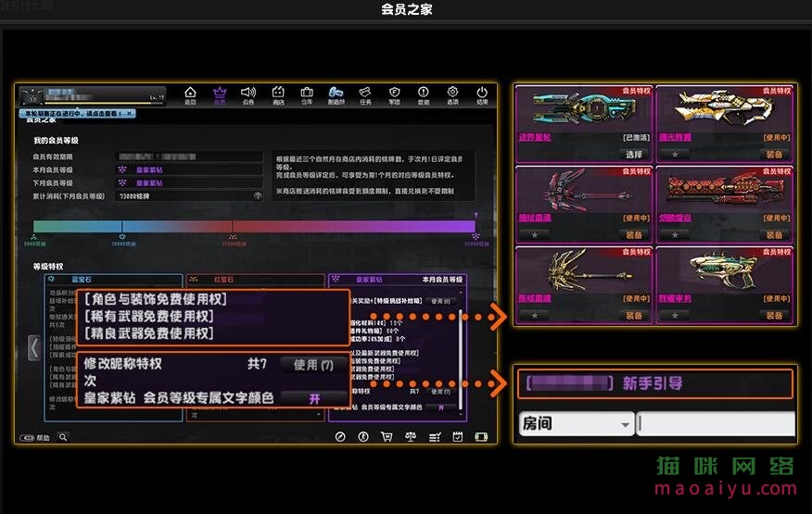Click 装备 on the teal-gold pistol card
This screenshot has height=514, width=812.
(x=774, y=315)
